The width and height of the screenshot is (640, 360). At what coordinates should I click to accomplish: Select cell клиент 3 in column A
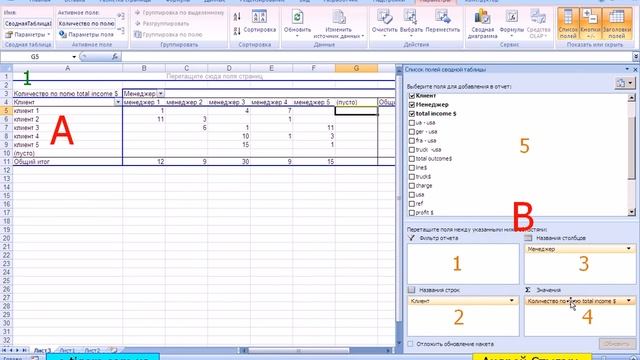pyautogui.click(x=67, y=128)
